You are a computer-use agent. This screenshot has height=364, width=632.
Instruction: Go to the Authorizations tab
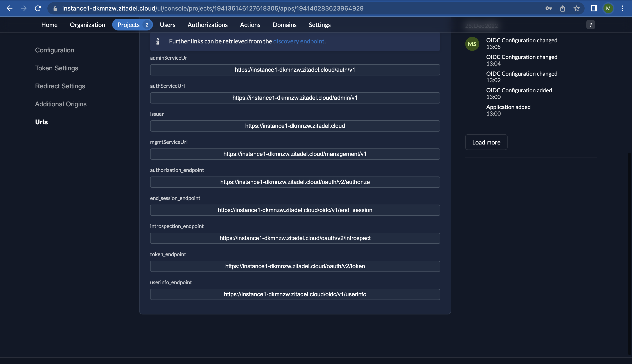coord(207,25)
